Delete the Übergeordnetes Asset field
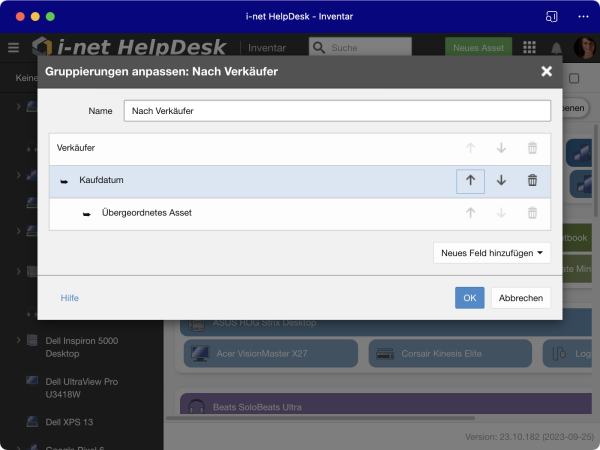Image resolution: width=600 pixels, height=450 pixels. tap(532, 213)
